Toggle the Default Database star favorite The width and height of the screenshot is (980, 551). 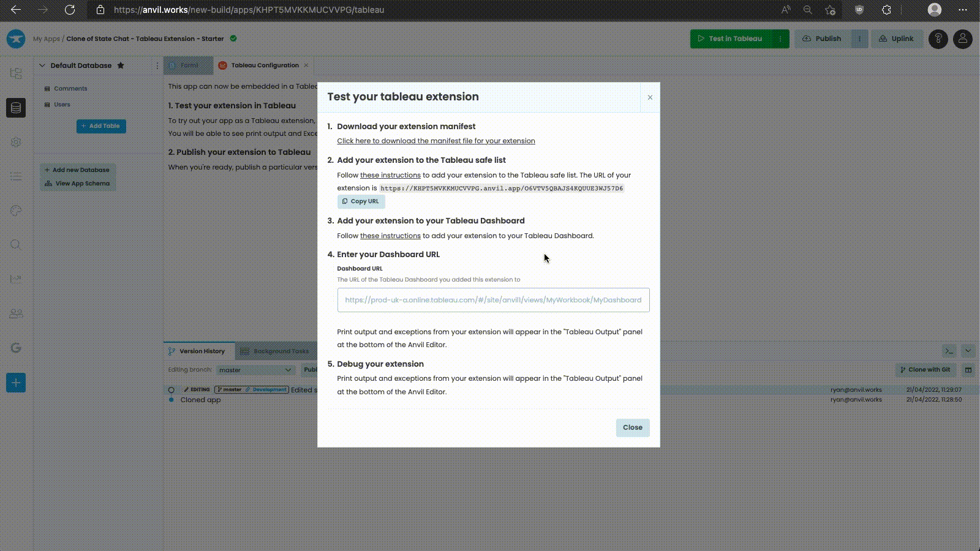(121, 66)
